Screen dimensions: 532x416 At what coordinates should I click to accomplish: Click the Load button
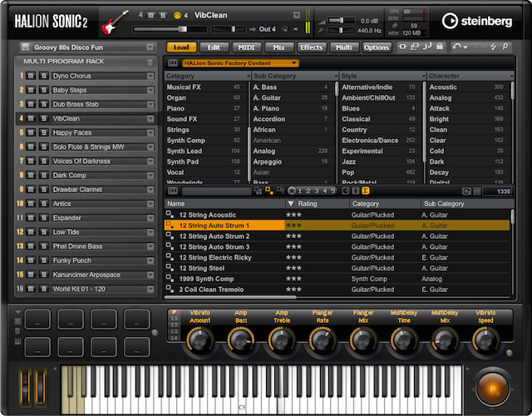click(181, 47)
